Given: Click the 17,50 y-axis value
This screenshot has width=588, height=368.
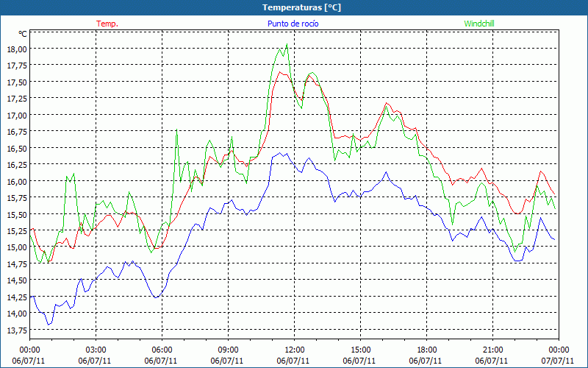Looking at the screenshot, I should [x=17, y=82].
